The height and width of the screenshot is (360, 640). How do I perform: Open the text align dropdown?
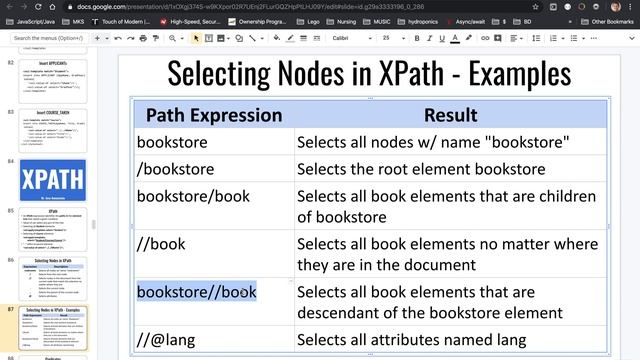[x=516, y=38]
